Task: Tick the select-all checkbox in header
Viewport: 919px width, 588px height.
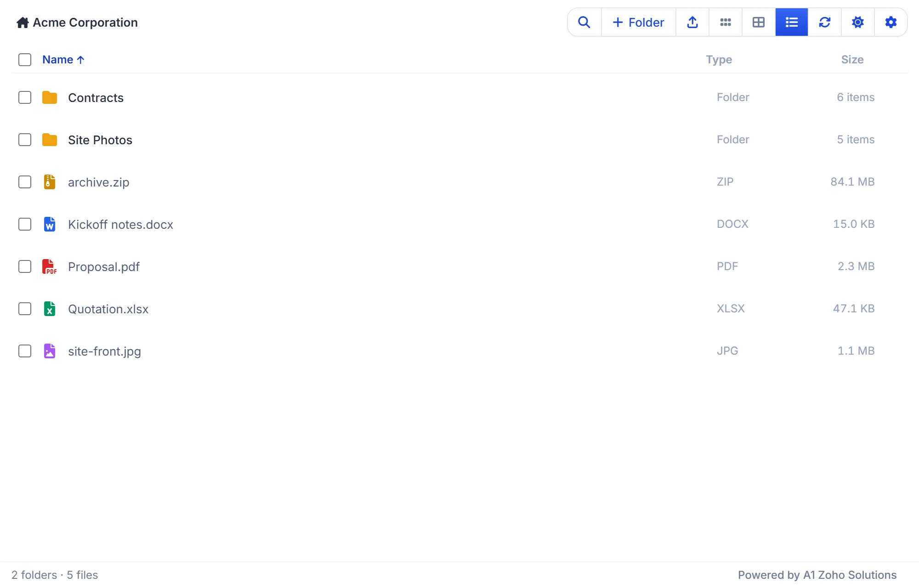Action: [25, 60]
